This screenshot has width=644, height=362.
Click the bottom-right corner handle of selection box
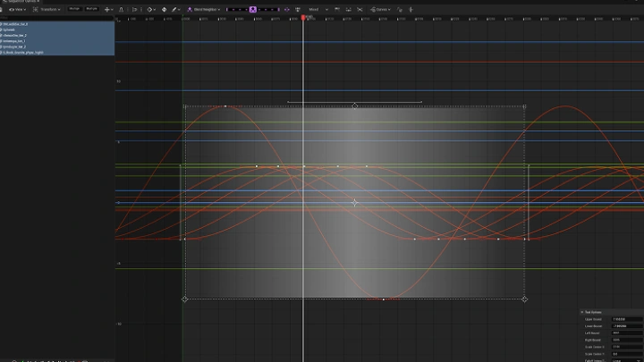(524, 299)
